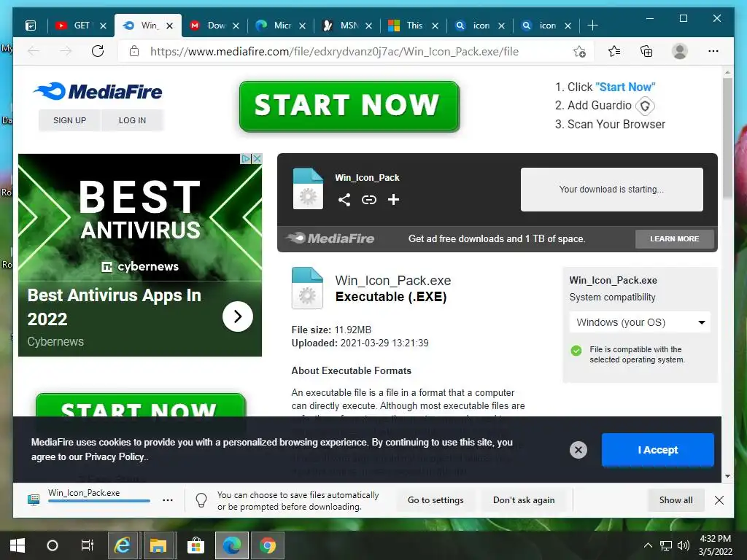747x560 pixels.
Task: Open the tab actions menu icon
Action: click(31, 26)
